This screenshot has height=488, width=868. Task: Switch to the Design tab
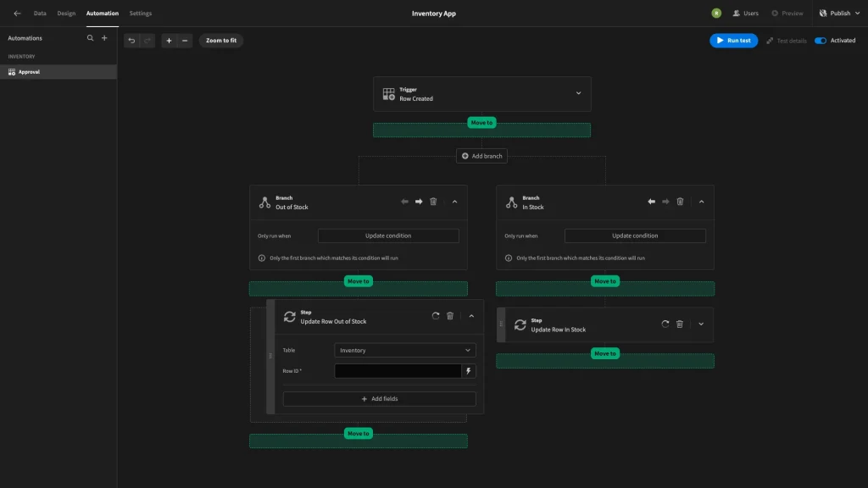66,14
